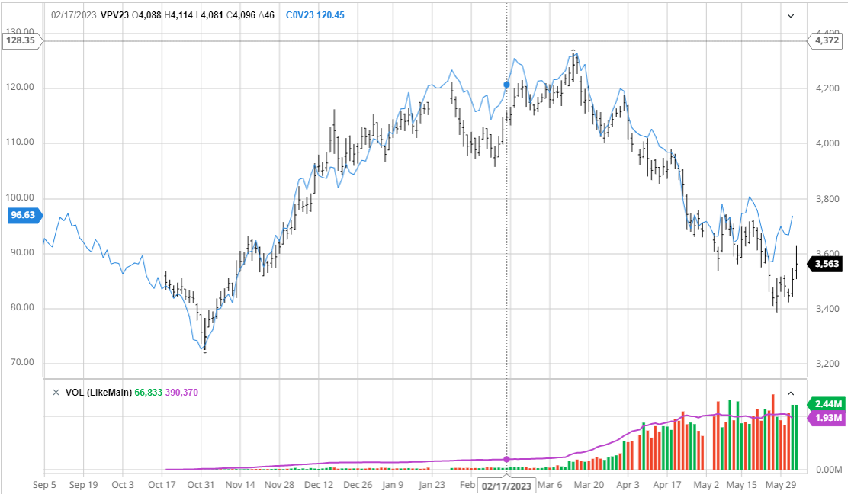Click the blue data point on crosshair
The height and width of the screenshot is (504, 851).
[x=506, y=85]
